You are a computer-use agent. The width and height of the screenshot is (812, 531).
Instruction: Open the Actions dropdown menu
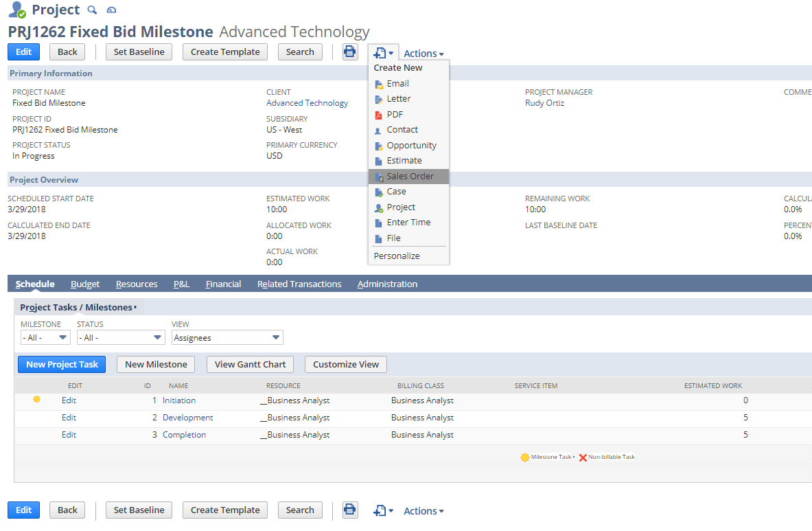[423, 53]
